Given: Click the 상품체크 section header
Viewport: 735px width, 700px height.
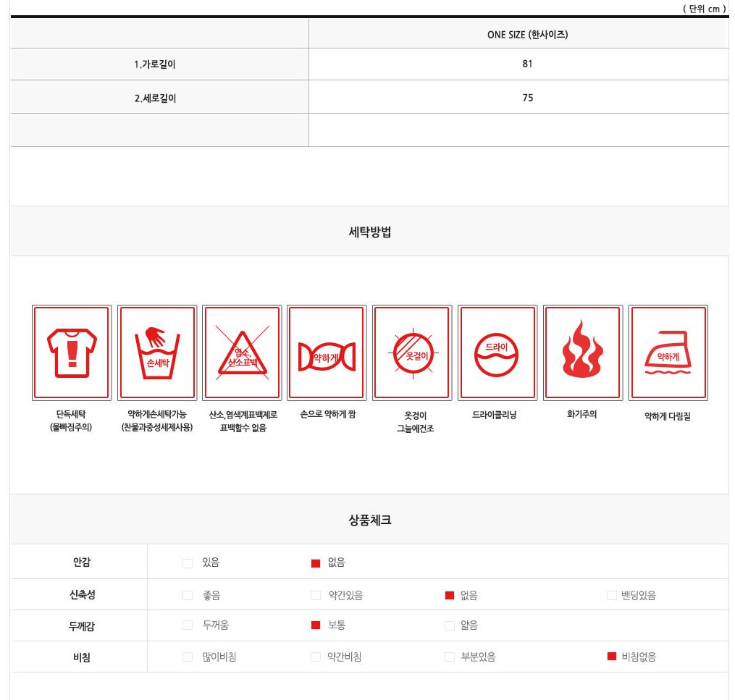Looking at the screenshot, I should (x=370, y=520).
